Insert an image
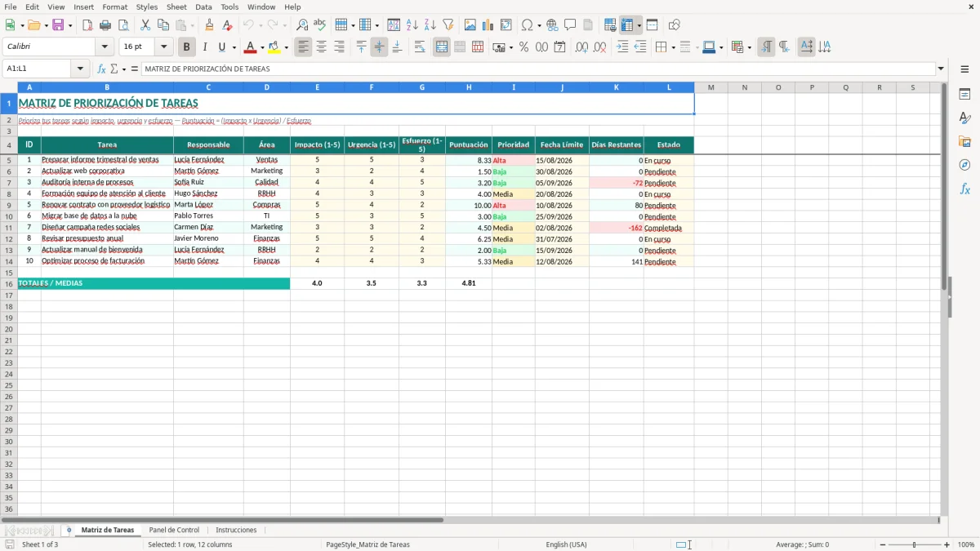This screenshot has height=551, width=980. 470,25
